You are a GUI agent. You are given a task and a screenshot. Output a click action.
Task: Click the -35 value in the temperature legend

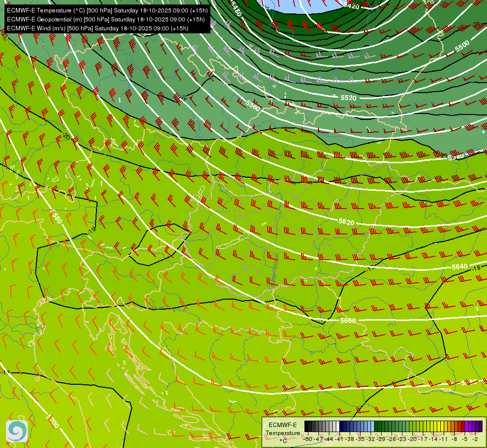pos(360,439)
